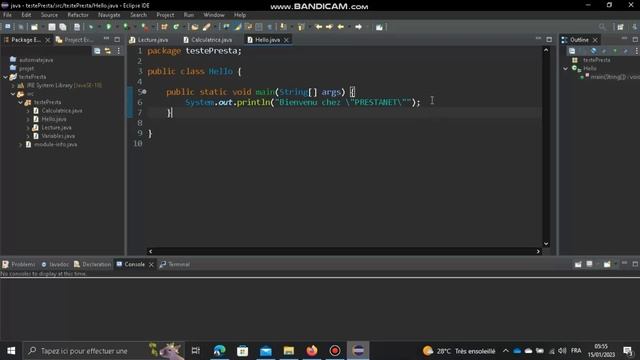Image resolution: width=640 pixels, height=360 pixels.
Task: Switch to Calculatrice.java editor tab
Action: coord(208,40)
